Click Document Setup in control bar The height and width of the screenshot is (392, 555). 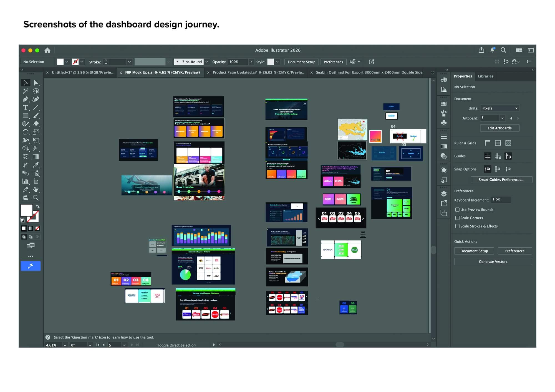click(301, 62)
